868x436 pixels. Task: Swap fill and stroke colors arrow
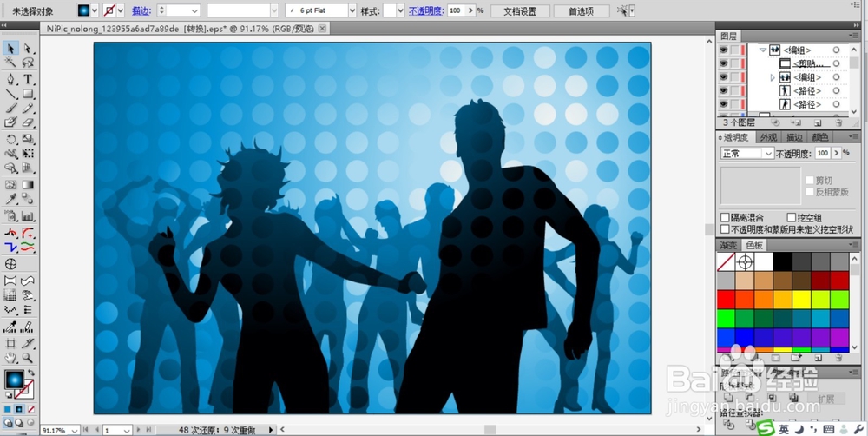click(x=31, y=373)
